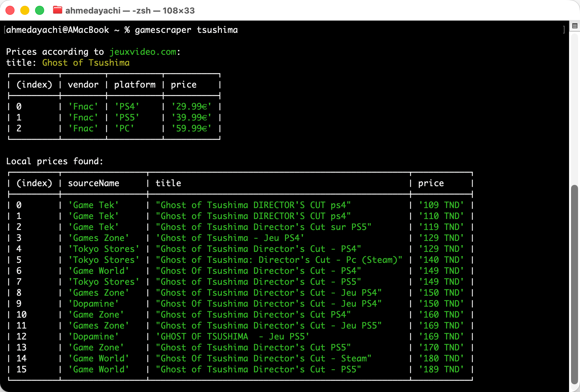This screenshot has height=392, width=580.
Task: Click the command 'gamescraper tsushima'
Action: (186, 30)
